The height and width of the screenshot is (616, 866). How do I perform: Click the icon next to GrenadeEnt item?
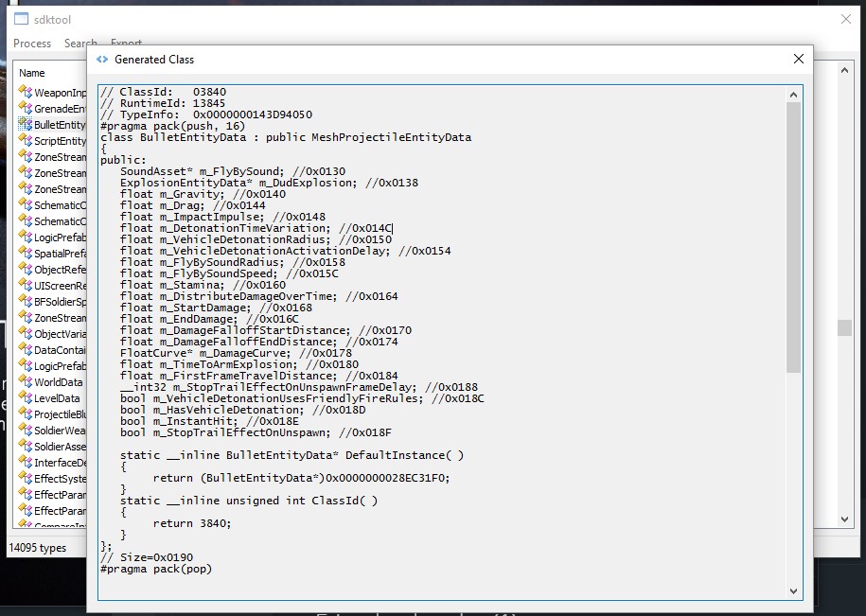[x=26, y=108]
